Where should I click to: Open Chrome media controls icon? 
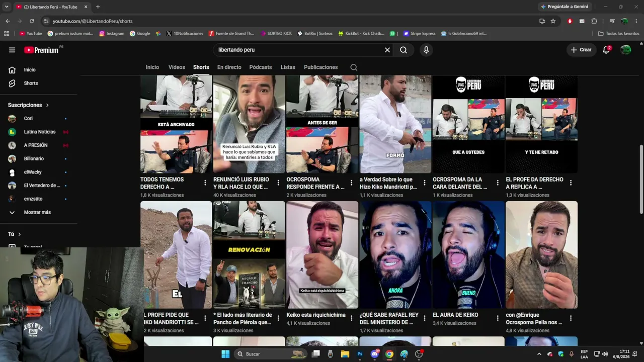click(x=612, y=21)
